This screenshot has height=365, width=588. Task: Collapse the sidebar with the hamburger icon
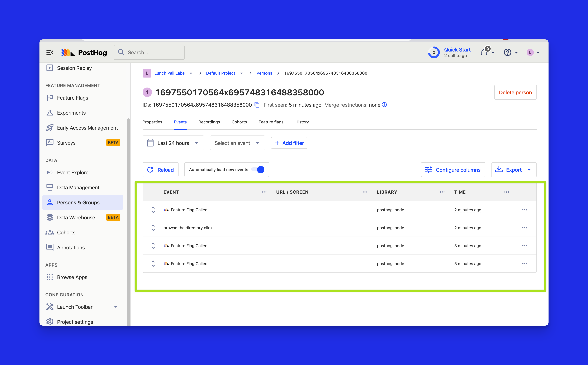(x=49, y=52)
